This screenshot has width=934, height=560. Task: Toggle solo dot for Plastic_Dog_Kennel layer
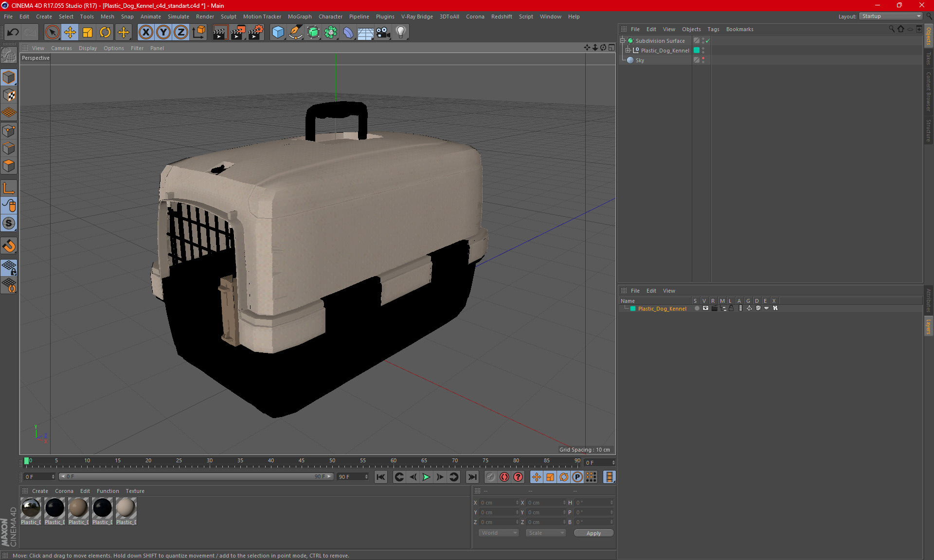(x=697, y=308)
